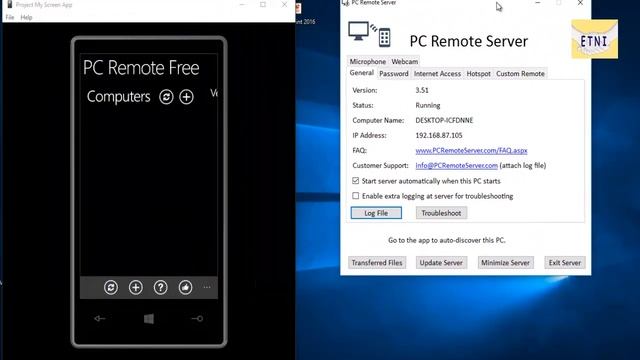The width and height of the screenshot is (640, 360).
Task: Open the Hotspot tab
Action: pyautogui.click(x=478, y=73)
